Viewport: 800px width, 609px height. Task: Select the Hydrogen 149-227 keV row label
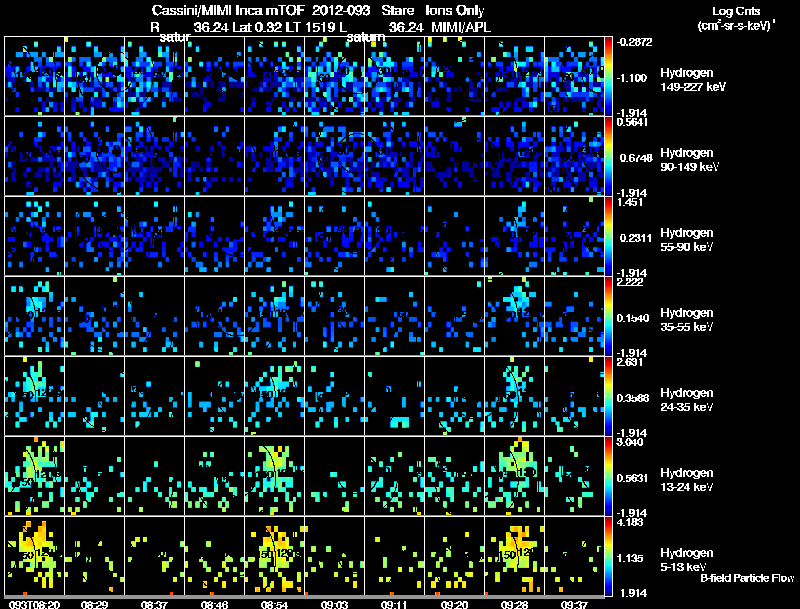click(692, 80)
